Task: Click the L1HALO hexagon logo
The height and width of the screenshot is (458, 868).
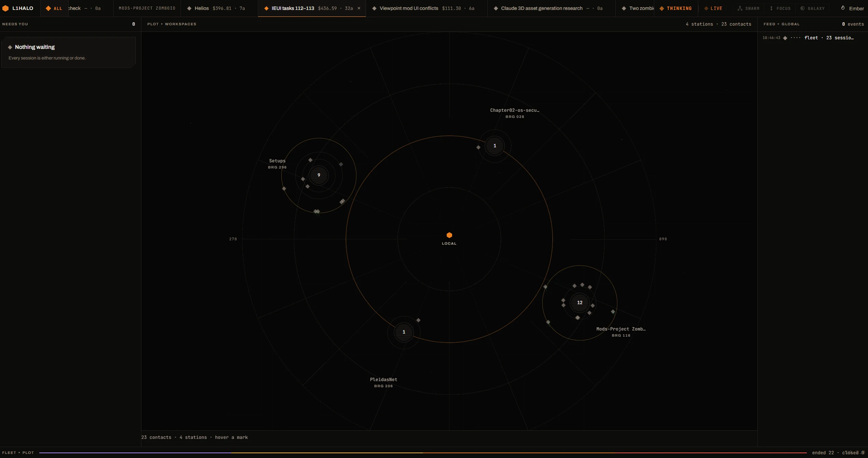Action: (5, 8)
